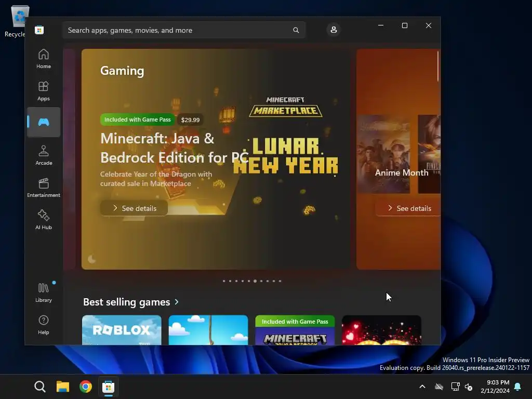The image size is (532, 399).
Task: Open the Entertainment section
Action: click(x=44, y=188)
